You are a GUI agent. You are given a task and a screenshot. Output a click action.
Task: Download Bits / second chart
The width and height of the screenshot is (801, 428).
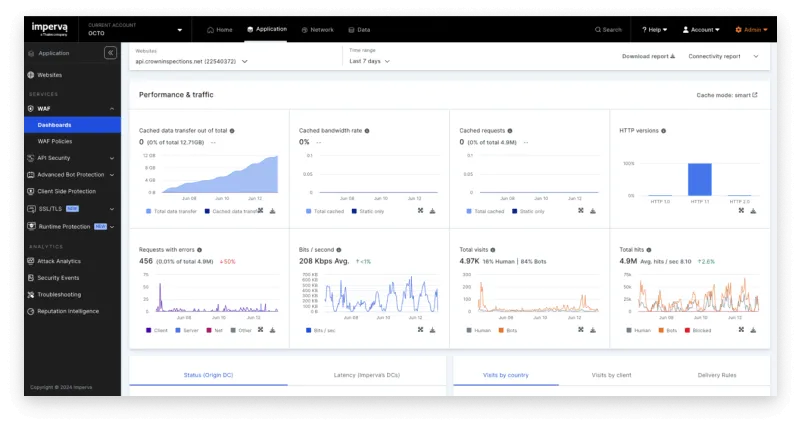pos(433,330)
